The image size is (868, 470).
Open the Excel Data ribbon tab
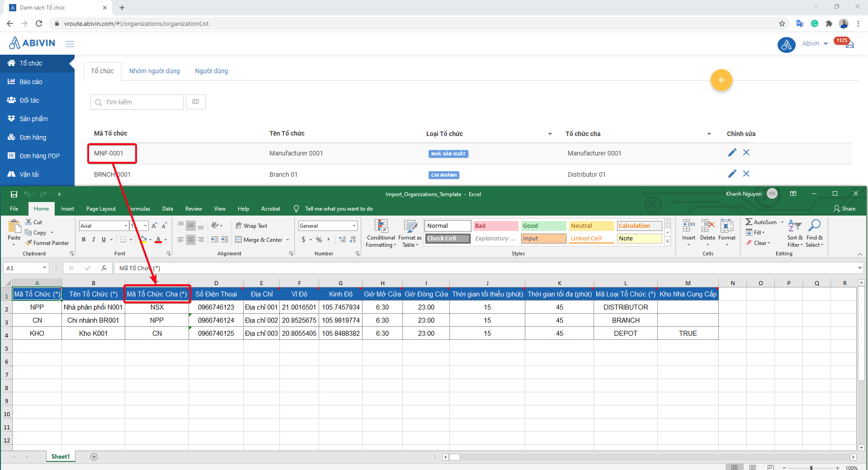click(x=168, y=209)
